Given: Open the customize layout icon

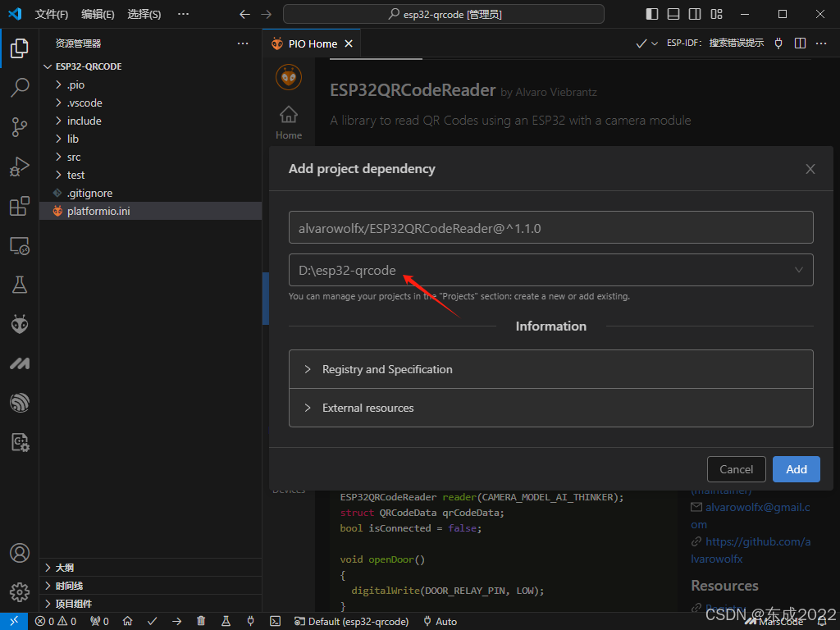Looking at the screenshot, I should pyautogui.click(x=716, y=14).
